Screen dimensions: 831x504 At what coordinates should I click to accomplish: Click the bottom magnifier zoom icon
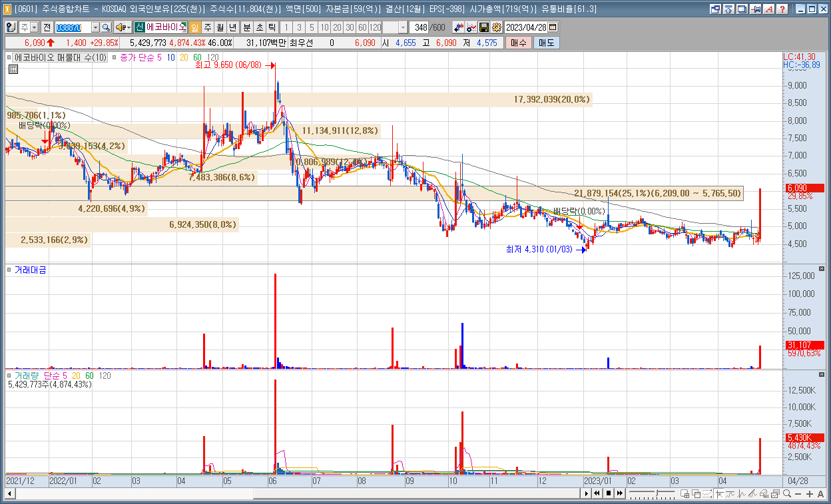(787, 494)
